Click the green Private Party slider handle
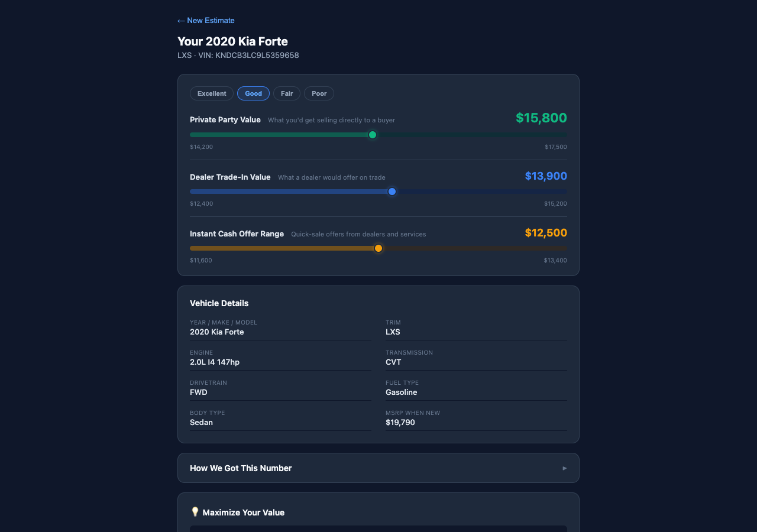 (372, 134)
